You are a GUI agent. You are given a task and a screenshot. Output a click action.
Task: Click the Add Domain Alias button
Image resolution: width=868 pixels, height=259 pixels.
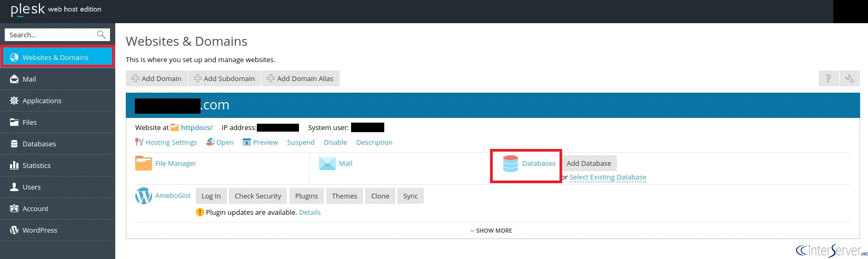click(300, 78)
